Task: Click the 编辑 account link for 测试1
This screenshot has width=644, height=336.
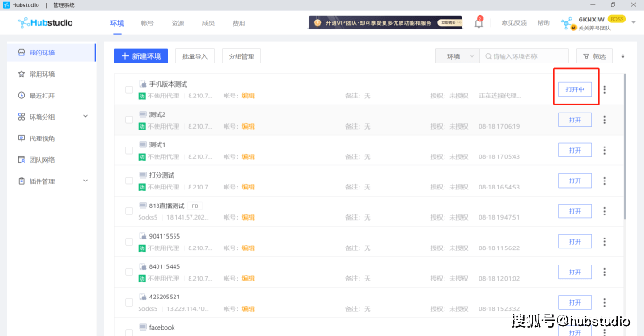Action: point(248,156)
